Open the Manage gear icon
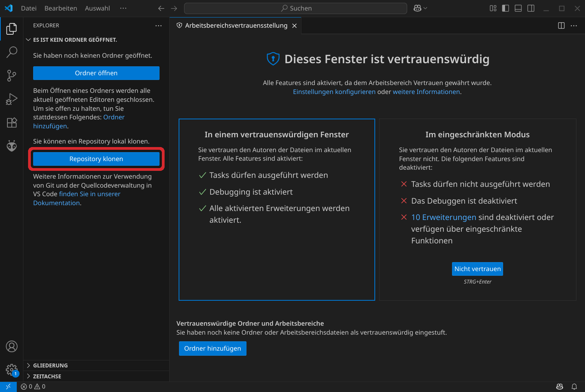Screen dimensions: 585x392 (x=12, y=369)
